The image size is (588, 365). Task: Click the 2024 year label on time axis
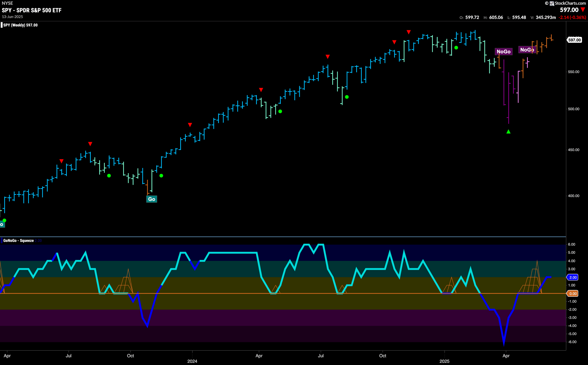pos(192,361)
